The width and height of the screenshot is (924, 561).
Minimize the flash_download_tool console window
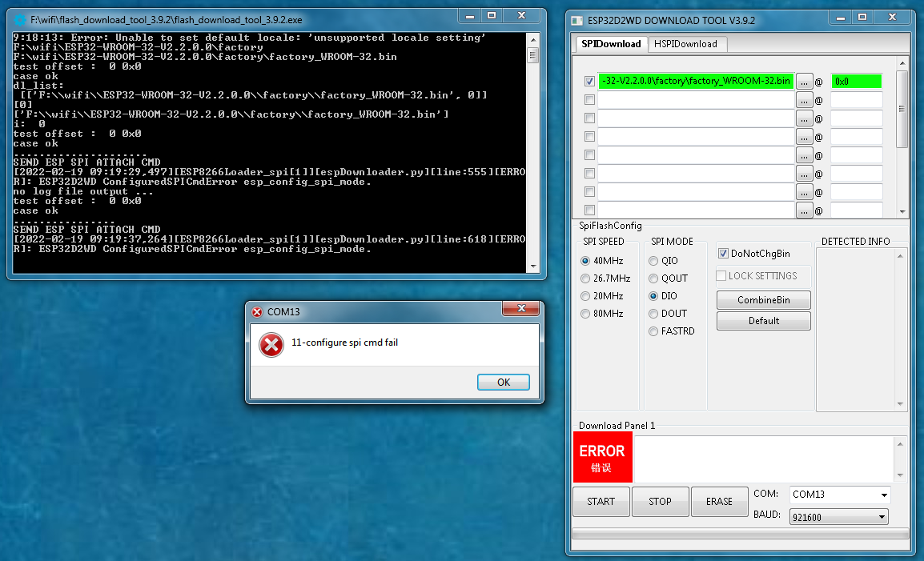470,16
